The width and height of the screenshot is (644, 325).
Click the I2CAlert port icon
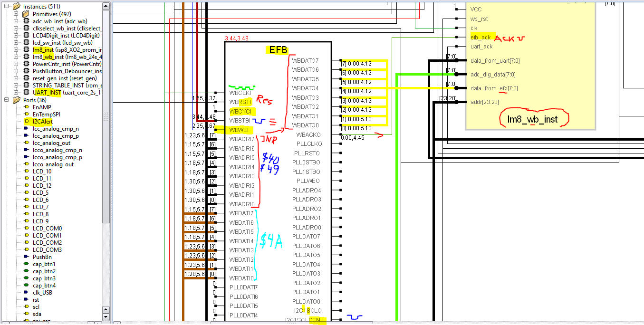27,122
